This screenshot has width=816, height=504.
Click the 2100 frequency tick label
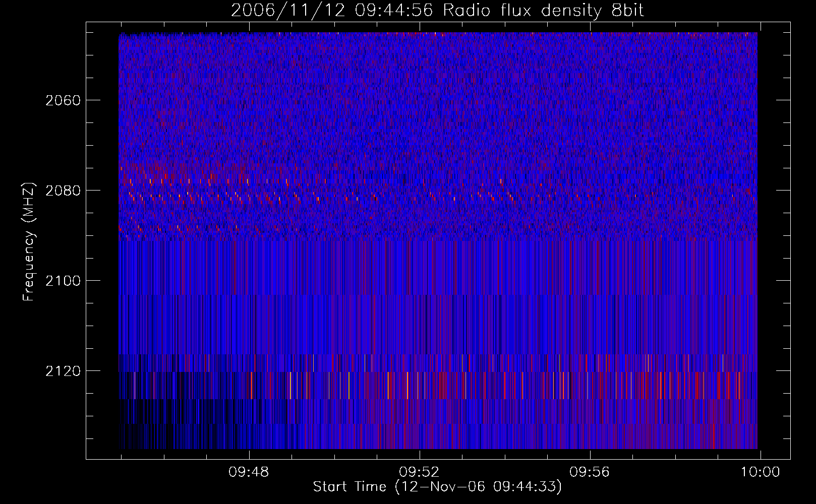(63, 281)
